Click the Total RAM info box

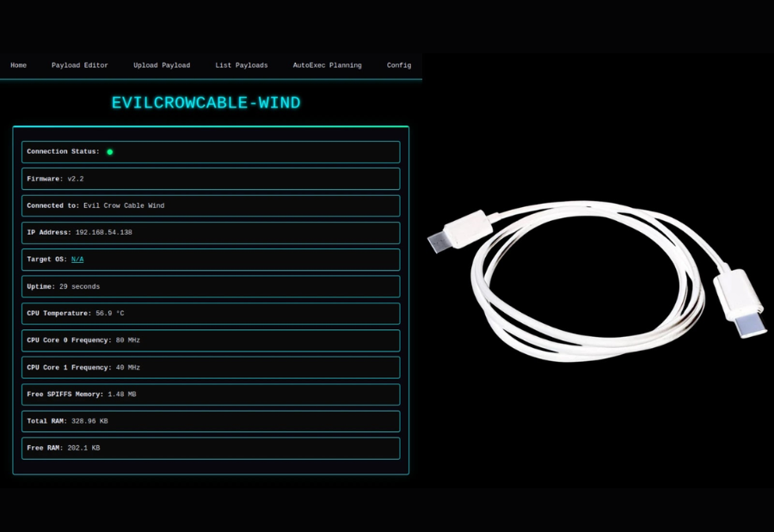click(211, 421)
